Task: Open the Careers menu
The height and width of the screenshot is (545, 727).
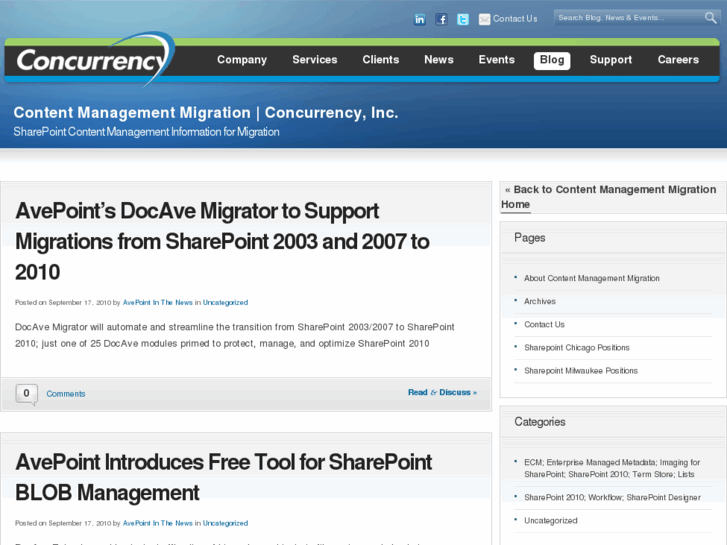Action: 678,60
